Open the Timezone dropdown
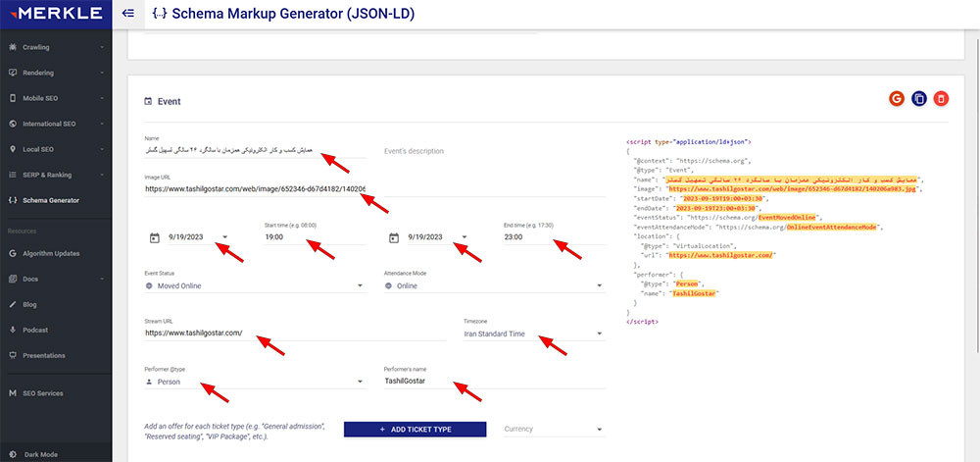 pyautogui.click(x=534, y=334)
